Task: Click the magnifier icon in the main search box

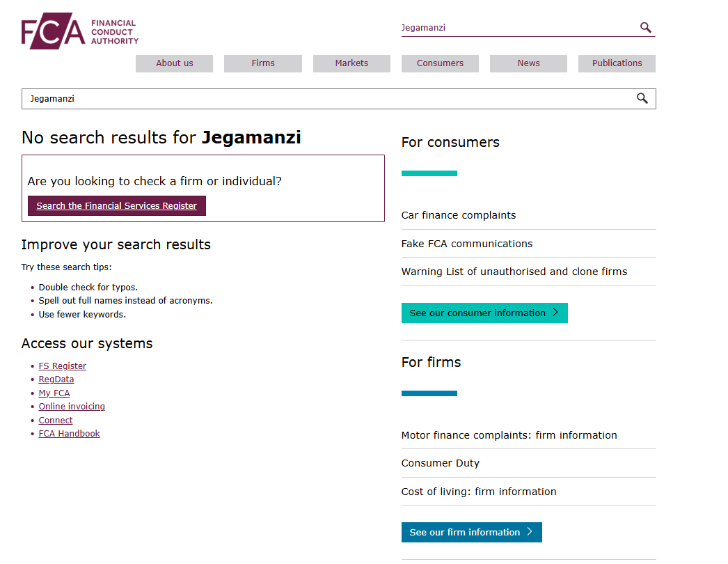Action: (642, 98)
